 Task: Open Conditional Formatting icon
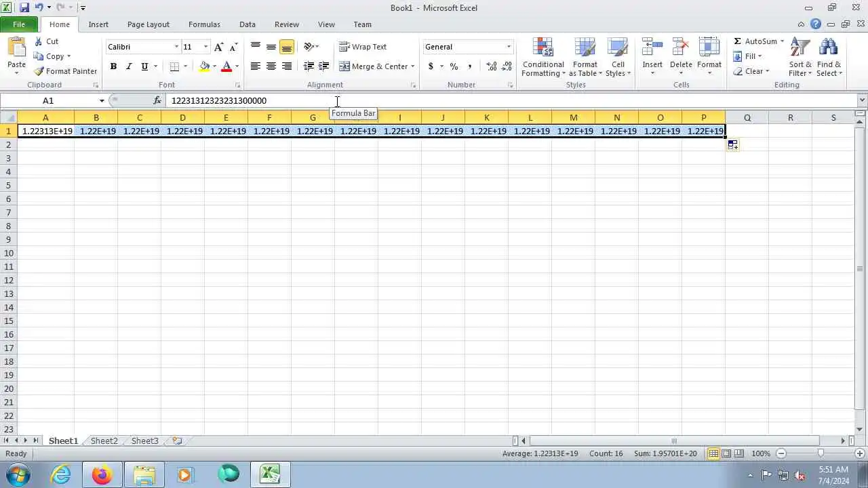point(543,47)
